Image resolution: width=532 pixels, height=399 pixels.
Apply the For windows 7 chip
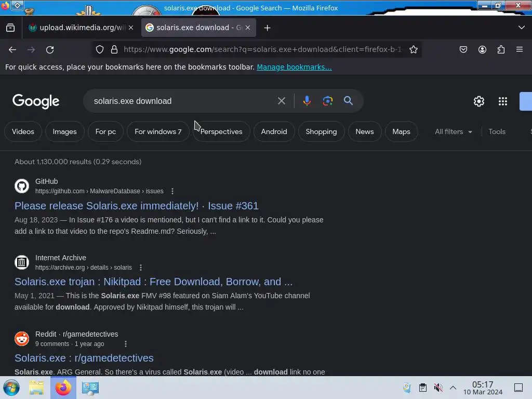(158, 131)
